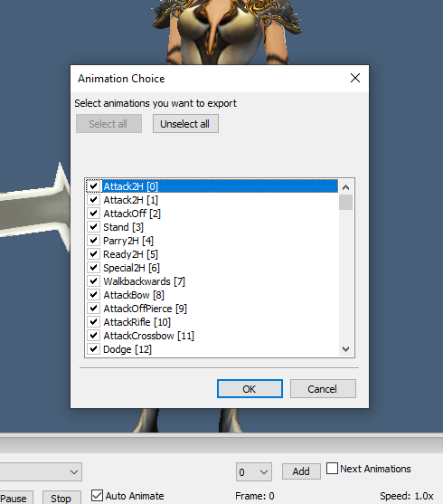Select the Ready2H [5] list row
The width and height of the screenshot is (443, 504).
coord(212,254)
